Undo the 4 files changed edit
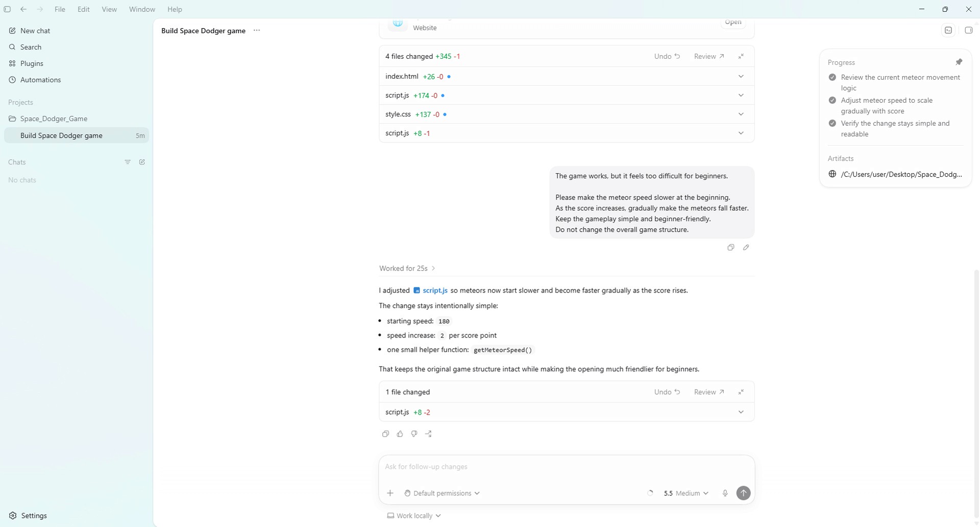The height and width of the screenshot is (527, 980). (x=667, y=56)
